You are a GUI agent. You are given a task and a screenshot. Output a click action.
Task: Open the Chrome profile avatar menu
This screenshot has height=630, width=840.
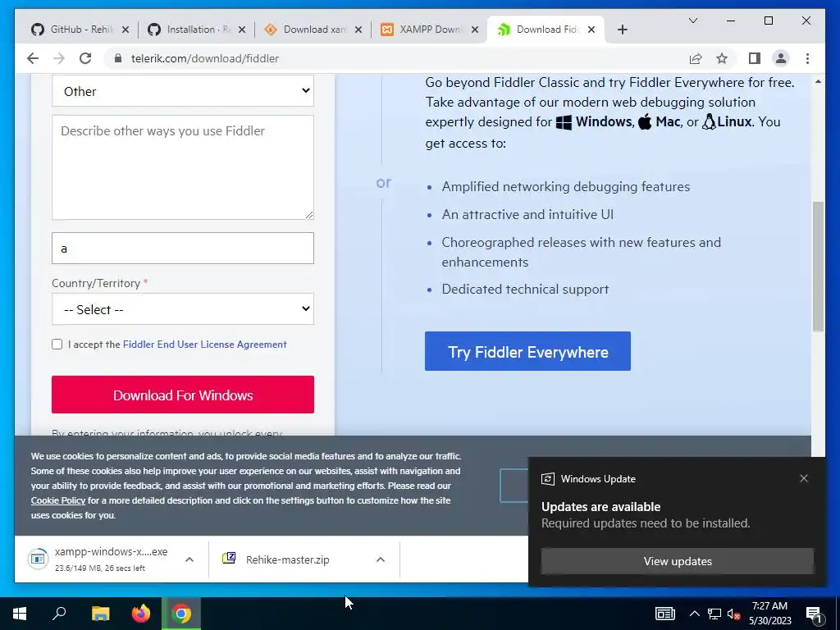(781, 58)
